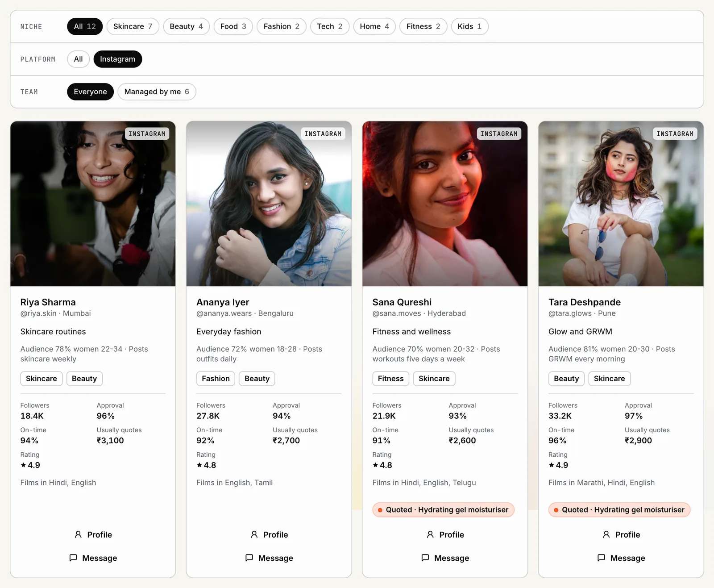Click Skincare tag on Tara Deshpande's card

(610, 379)
